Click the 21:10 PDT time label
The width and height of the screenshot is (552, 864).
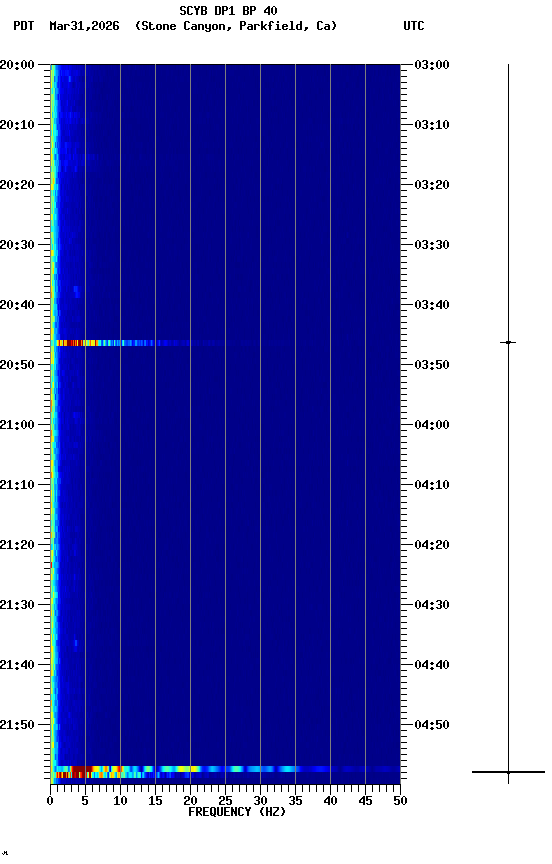pos(17,485)
